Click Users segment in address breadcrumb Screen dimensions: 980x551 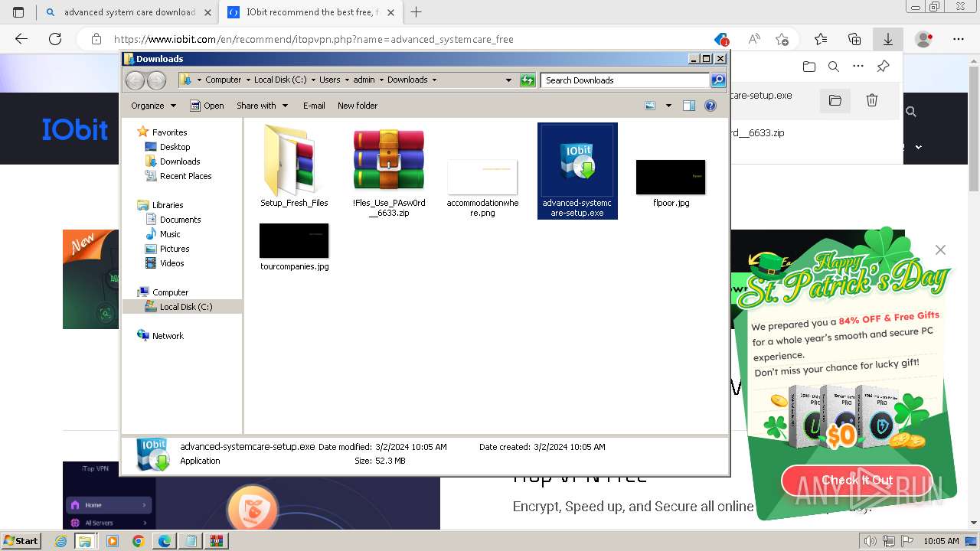click(x=329, y=80)
